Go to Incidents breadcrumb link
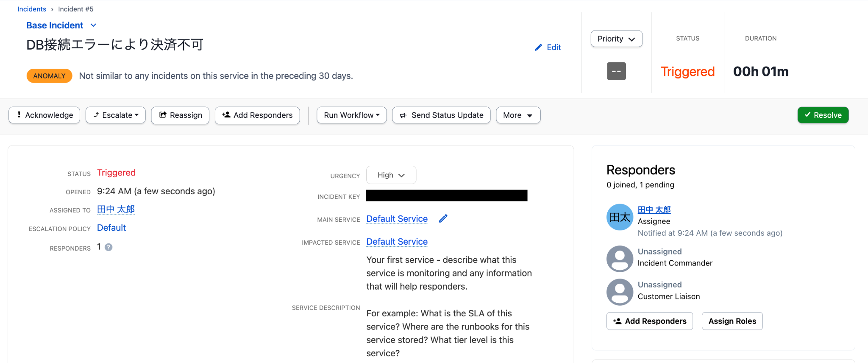 32,9
